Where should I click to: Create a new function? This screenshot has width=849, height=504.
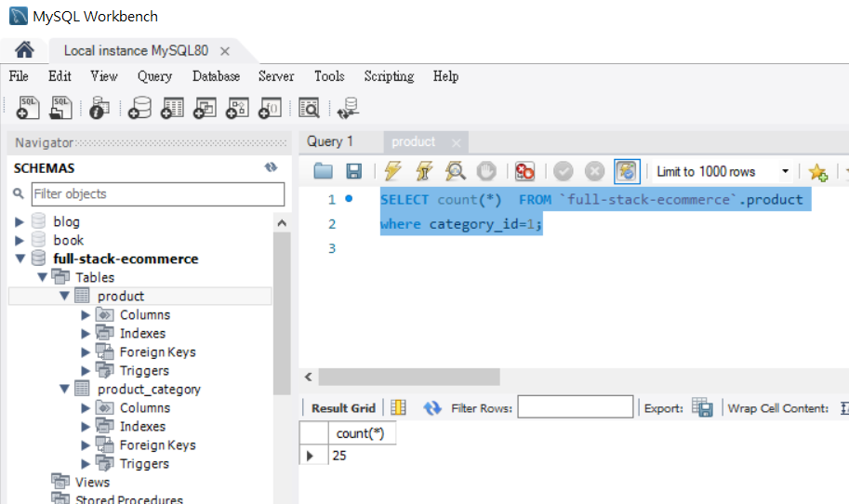pyautogui.click(x=270, y=107)
